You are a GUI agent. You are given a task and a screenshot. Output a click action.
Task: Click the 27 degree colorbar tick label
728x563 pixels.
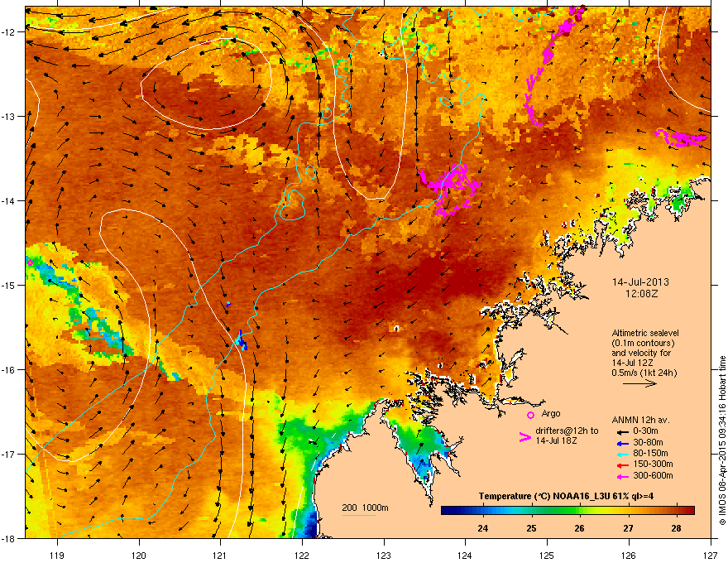pos(628,528)
